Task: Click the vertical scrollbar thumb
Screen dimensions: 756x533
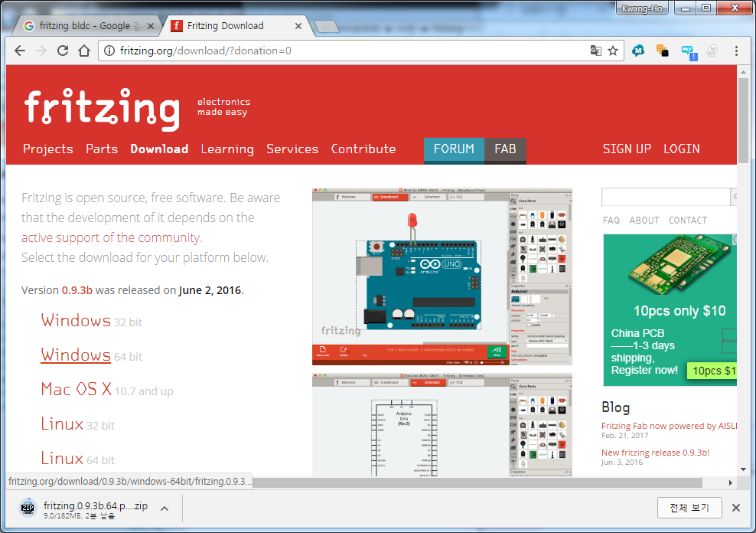Action: (x=743, y=120)
